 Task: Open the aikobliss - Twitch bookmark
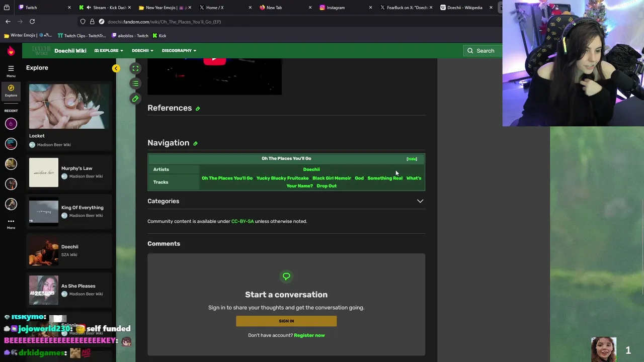[x=130, y=36]
